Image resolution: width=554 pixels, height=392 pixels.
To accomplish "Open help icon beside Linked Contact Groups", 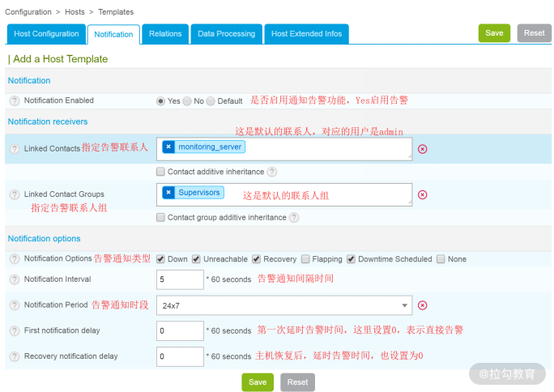I will coord(15,194).
